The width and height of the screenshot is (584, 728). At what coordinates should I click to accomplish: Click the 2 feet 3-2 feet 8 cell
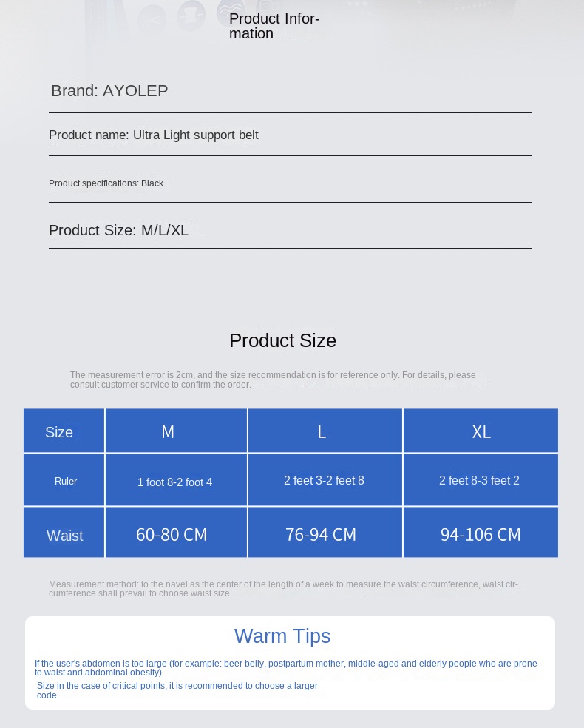click(325, 480)
